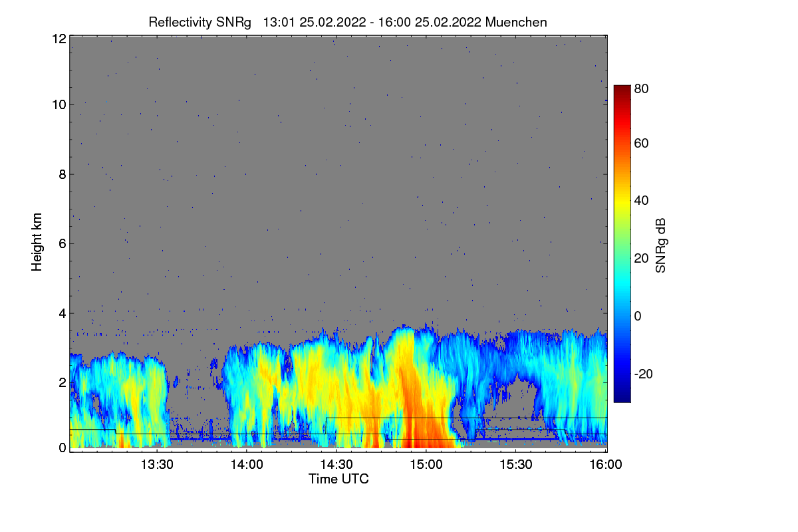The height and width of the screenshot is (532, 798).
Task: Click the height tick label '6'
Action: (x=62, y=243)
